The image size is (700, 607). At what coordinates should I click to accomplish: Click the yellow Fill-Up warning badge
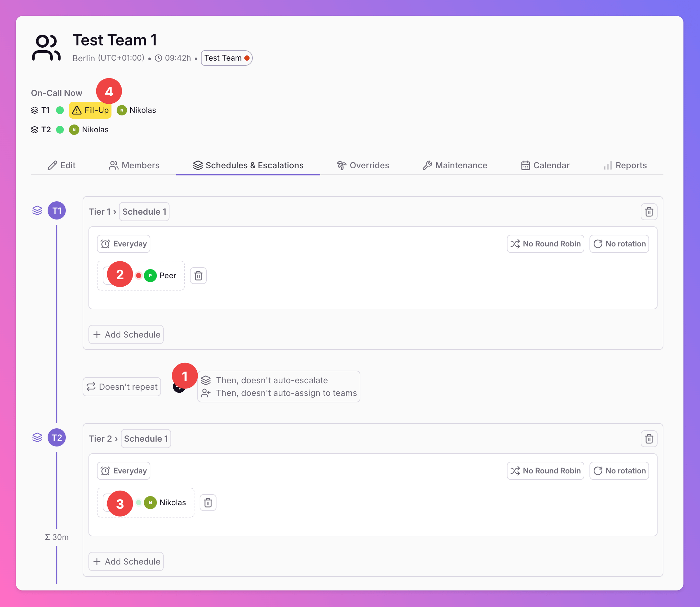90,111
